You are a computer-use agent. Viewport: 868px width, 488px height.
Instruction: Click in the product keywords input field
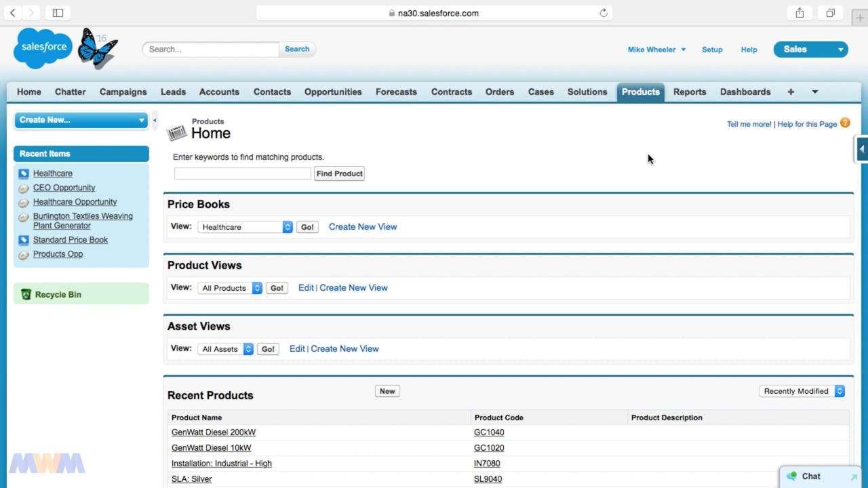coord(243,174)
